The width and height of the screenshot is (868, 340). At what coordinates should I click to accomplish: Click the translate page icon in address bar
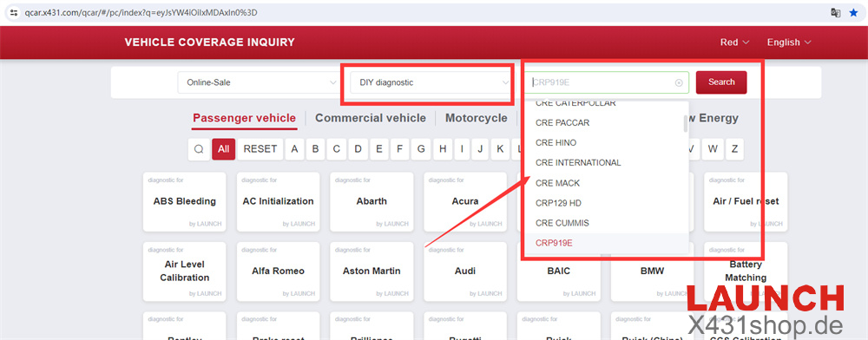835,12
